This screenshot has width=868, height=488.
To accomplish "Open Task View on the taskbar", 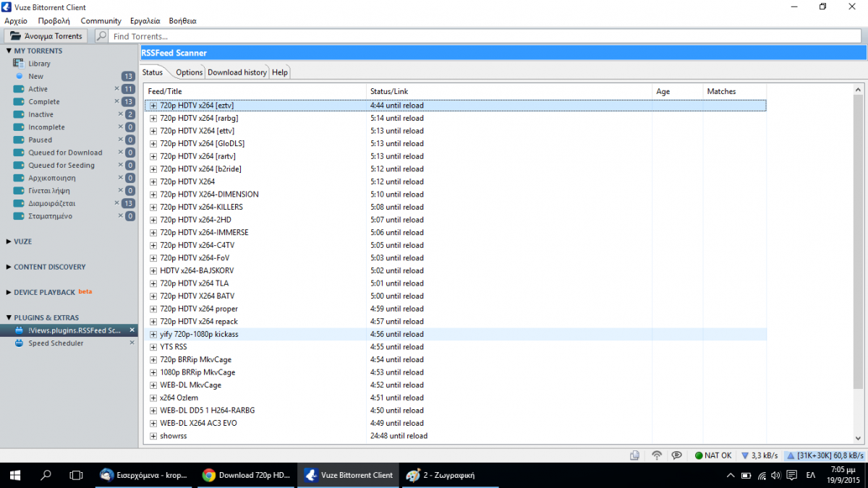I will [x=75, y=475].
